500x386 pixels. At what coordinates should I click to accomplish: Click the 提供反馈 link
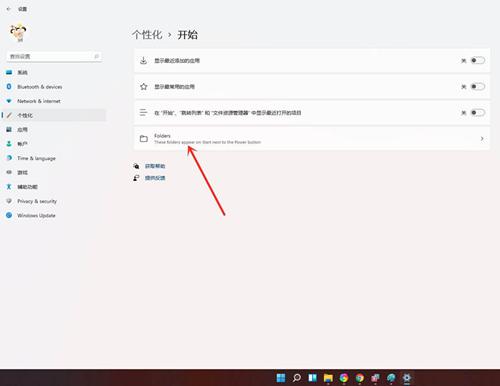coord(155,178)
